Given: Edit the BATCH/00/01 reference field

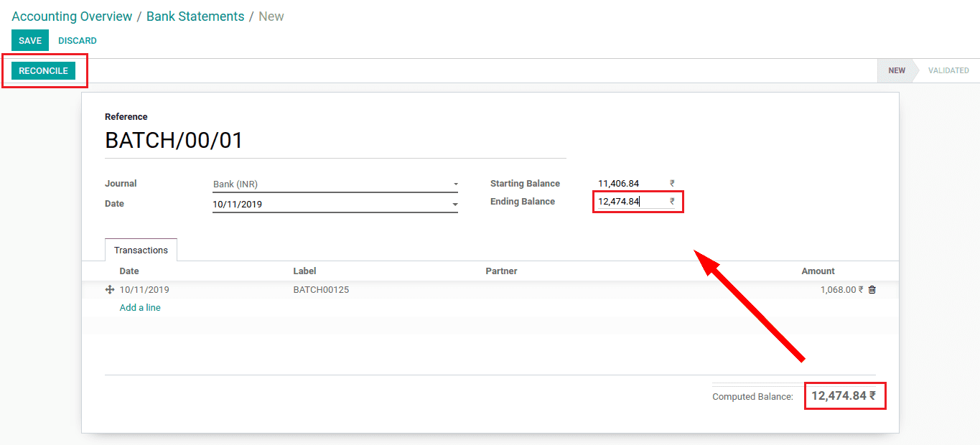Looking at the screenshot, I should [335, 141].
